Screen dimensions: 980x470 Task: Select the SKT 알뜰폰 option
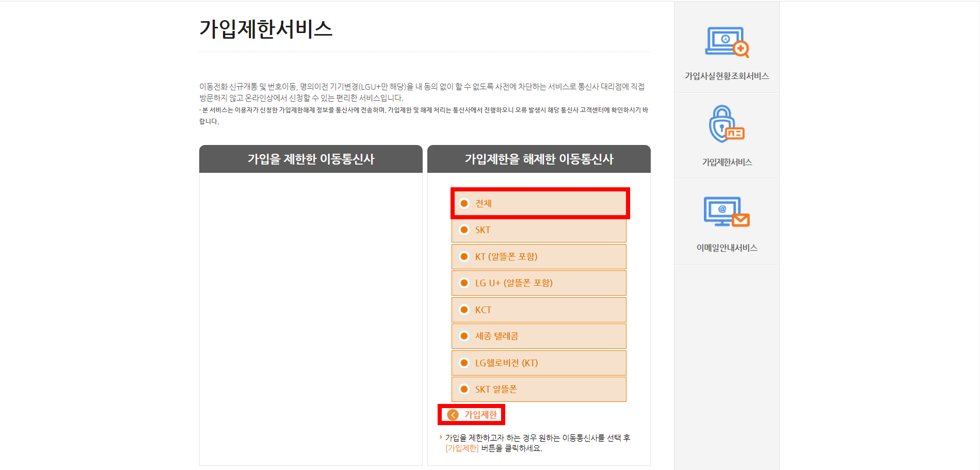click(464, 389)
